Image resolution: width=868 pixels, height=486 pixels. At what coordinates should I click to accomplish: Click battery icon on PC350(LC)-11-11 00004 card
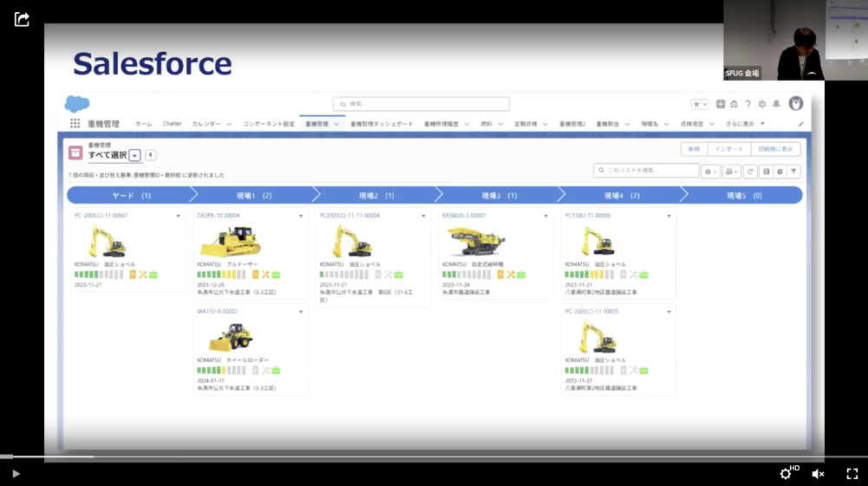click(x=378, y=275)
